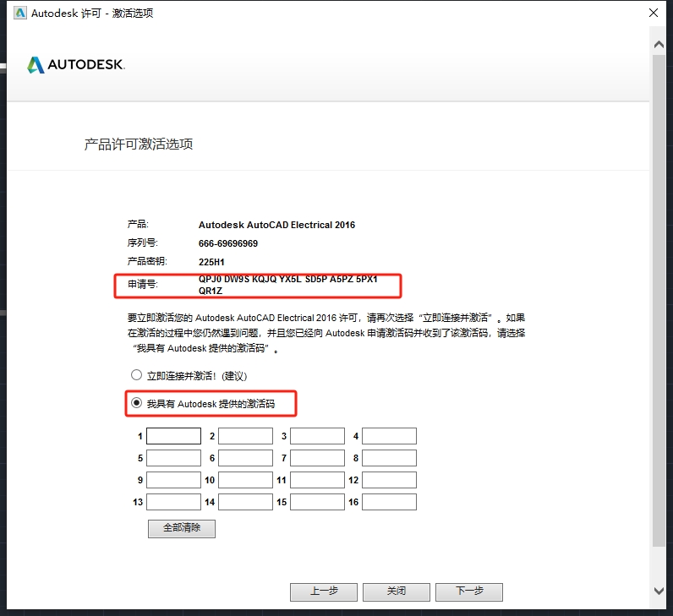Click activation code field 1
This screenshot has width=673, height=616.
tap(173, 436)
